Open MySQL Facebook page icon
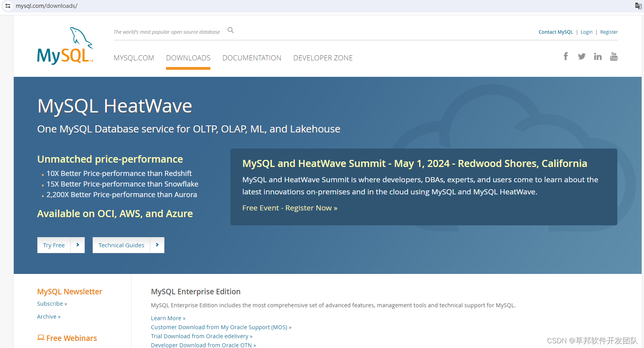Screen dimensions: 644x348 tap(566, 56)
